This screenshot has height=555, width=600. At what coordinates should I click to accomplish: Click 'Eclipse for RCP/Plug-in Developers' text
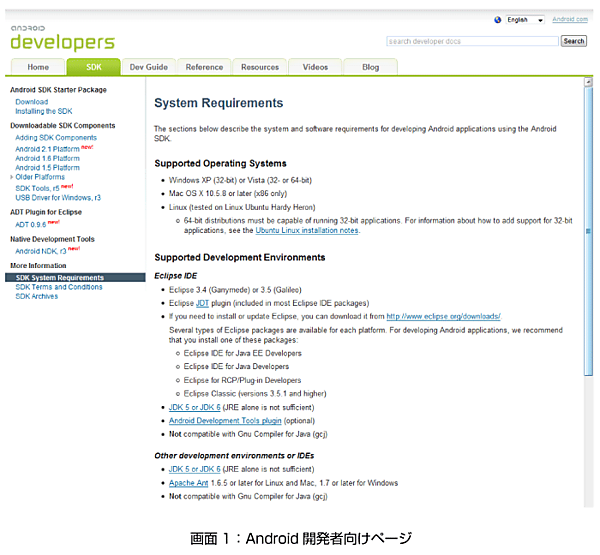tap(242, 380)
